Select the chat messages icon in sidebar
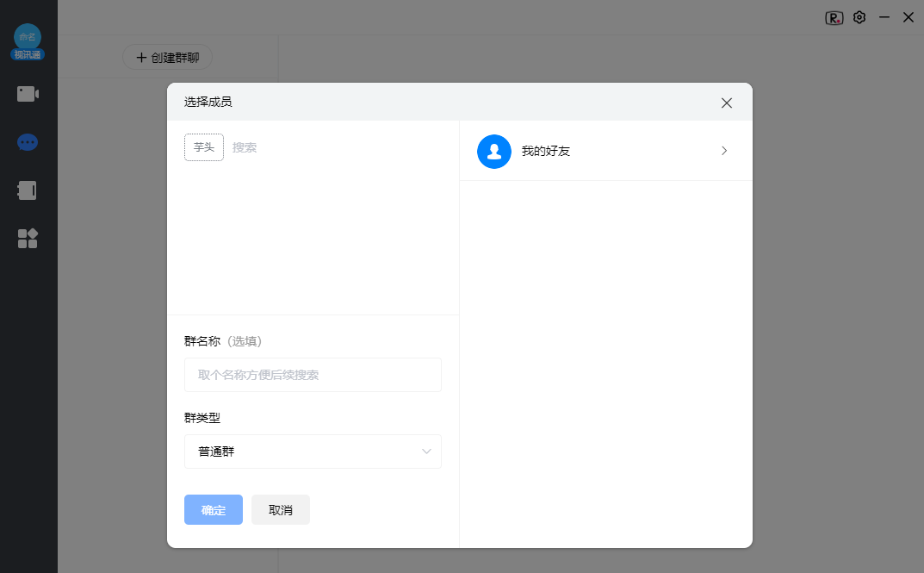Image resolution: width=924 pixels, height=573 pixels. point(27,141)
